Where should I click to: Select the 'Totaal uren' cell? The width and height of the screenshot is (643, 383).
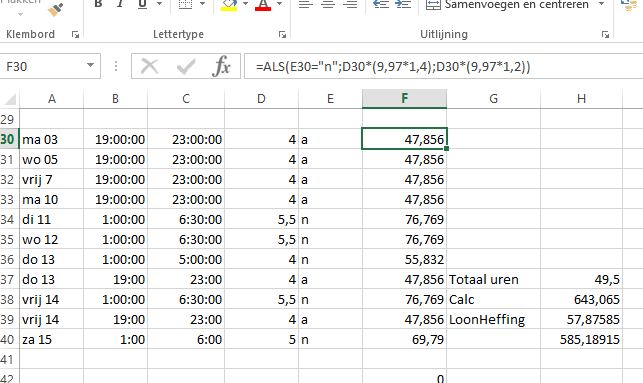coord(493,279)
